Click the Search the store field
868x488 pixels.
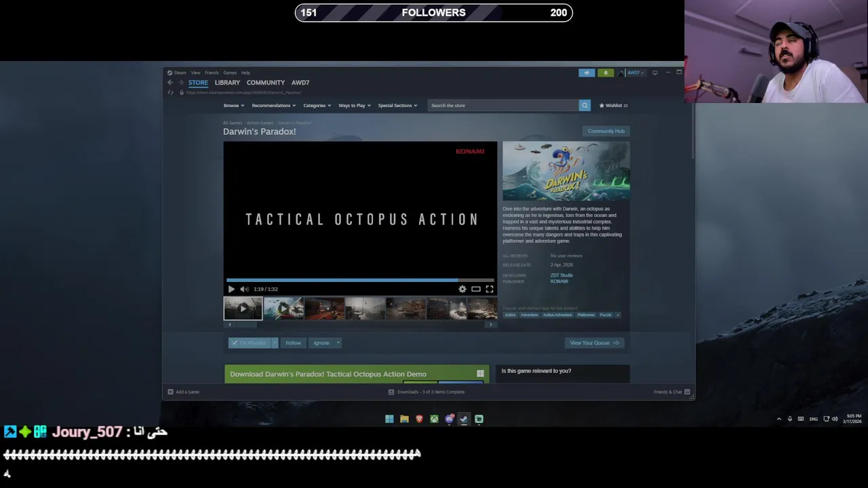pyautogui.click(x=502, y=105)
